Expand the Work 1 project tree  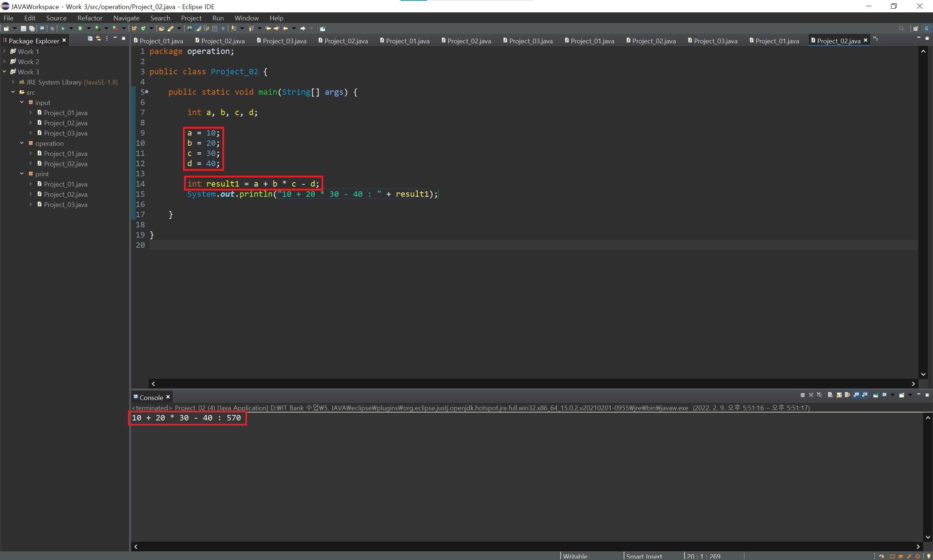click(4, 51)
